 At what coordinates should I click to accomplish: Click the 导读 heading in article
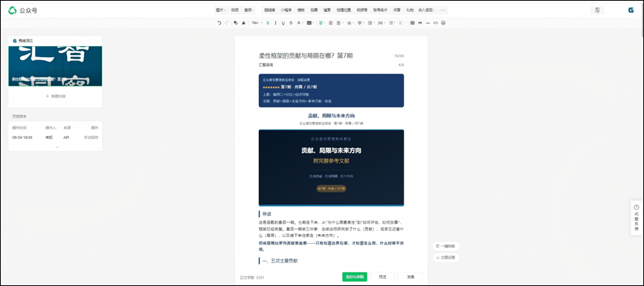266,214
